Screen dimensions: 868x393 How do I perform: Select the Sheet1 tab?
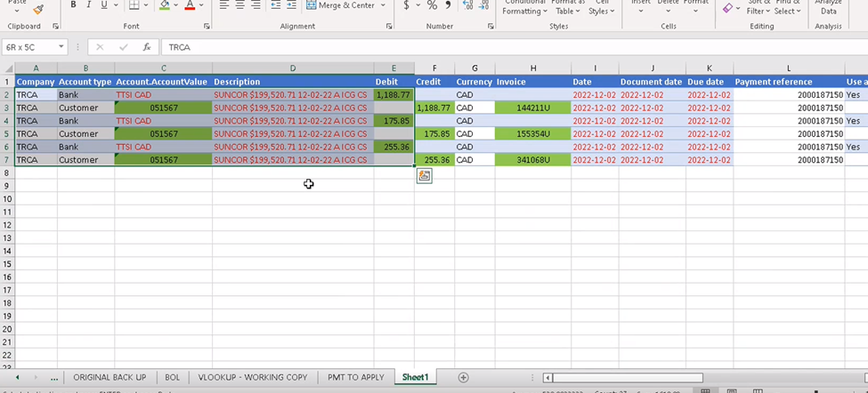pyautogui.click(x=415, y=378)
